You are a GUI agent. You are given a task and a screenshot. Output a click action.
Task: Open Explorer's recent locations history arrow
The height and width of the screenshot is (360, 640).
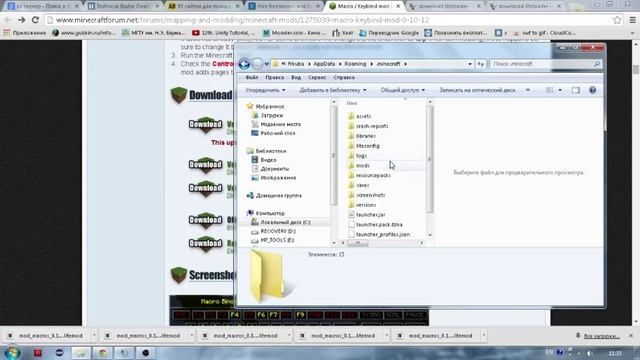[267, 64]
